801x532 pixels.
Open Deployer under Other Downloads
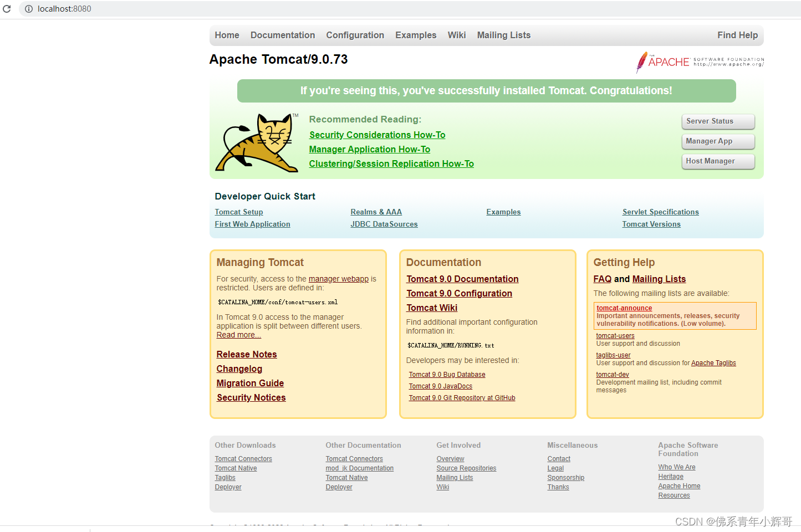click(x=228, y=487)
